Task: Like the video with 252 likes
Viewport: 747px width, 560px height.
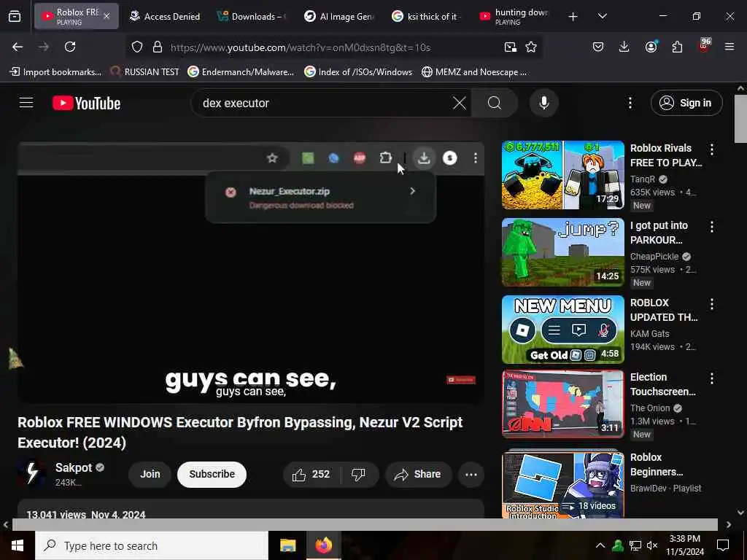Action: [x=311, y=474]
